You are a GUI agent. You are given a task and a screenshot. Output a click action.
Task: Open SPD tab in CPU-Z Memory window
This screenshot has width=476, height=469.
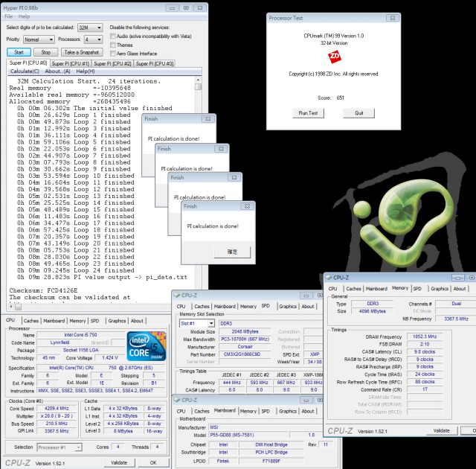pos(417,289)
